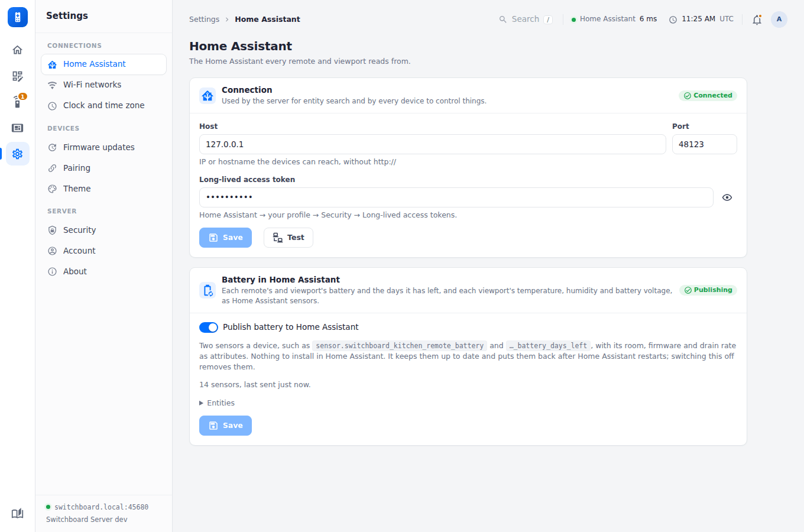
Task: Expand the Entities disclosure
Action: (x=217, y=403)
